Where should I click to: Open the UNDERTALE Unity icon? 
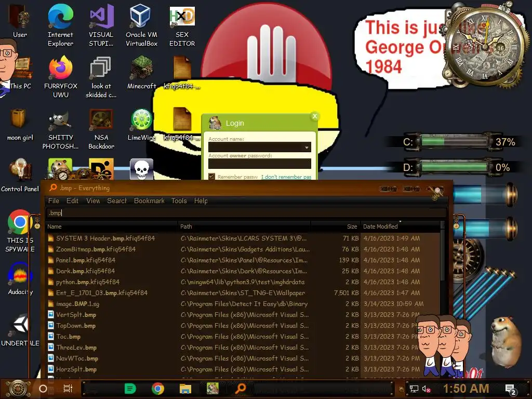pyautogui.click(x=20, y=330)
